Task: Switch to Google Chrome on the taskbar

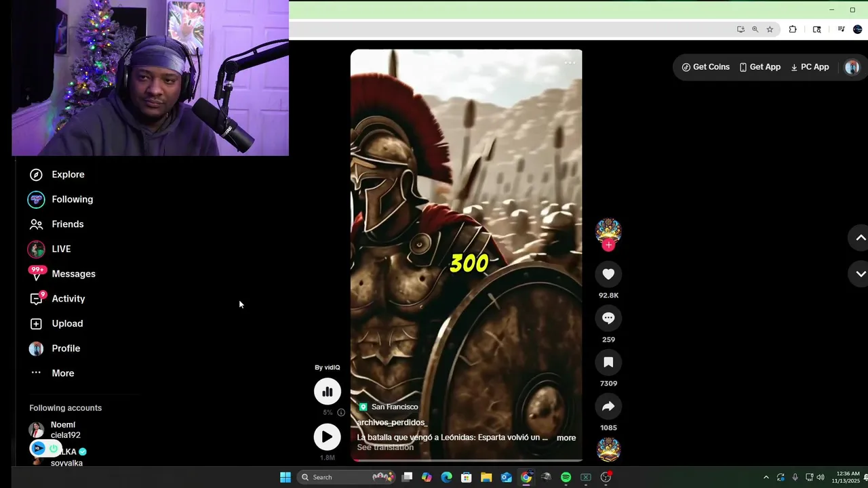Action: (526, 477)
